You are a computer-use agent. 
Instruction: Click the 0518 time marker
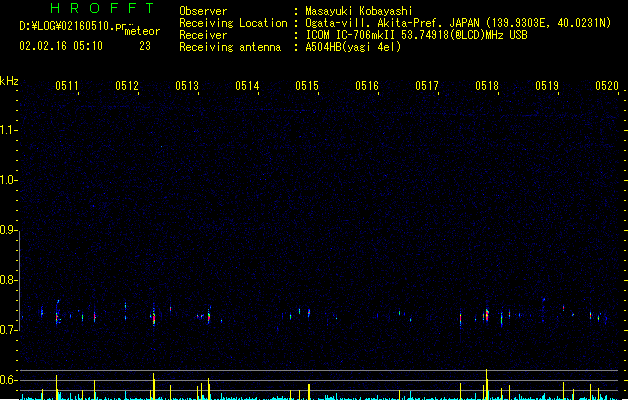click(487, 86)
